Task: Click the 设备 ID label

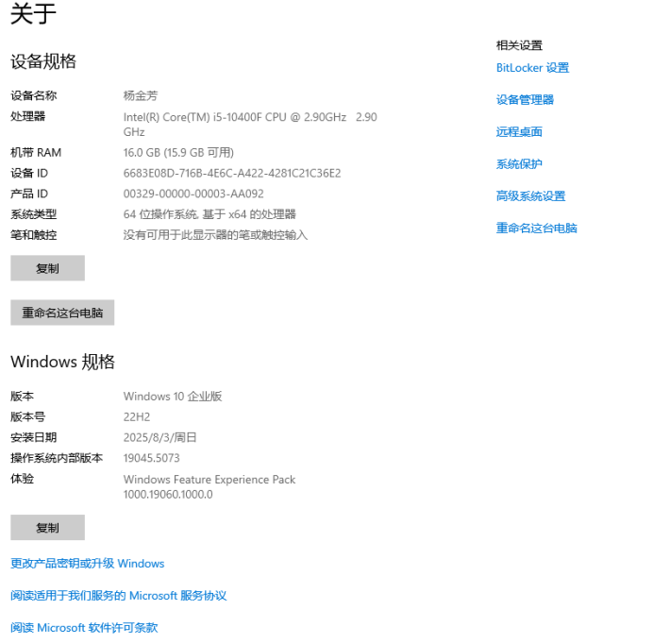Action: pyautogui.click(x=29, y=173)
